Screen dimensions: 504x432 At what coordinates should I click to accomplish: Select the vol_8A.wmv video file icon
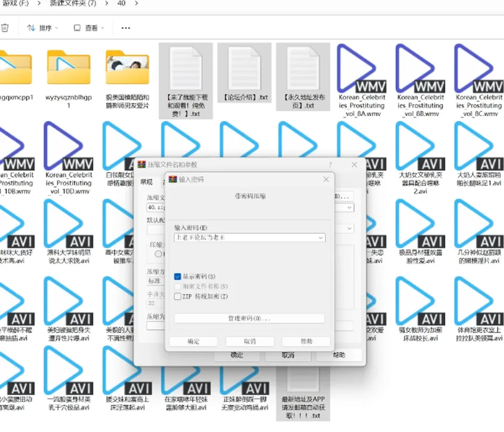pos(362,68)
